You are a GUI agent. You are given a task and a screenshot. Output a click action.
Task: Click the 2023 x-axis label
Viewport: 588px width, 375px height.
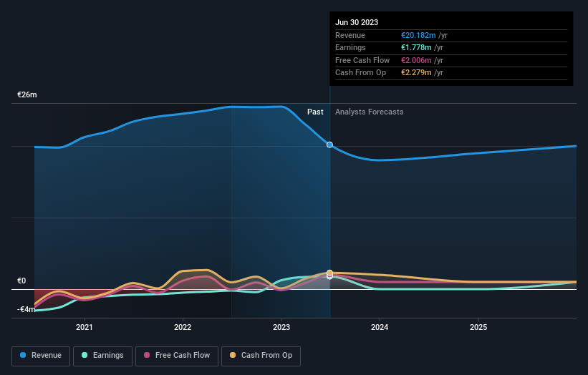click(281, 327)
